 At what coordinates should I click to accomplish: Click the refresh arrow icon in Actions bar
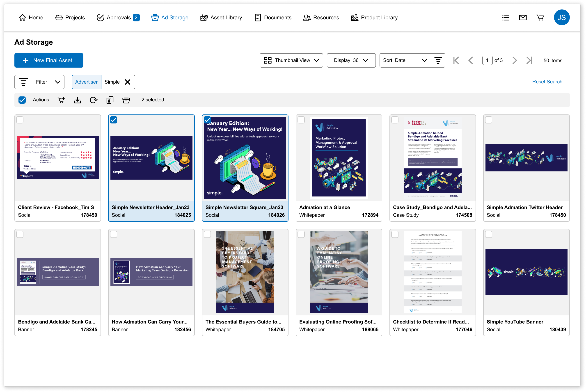pyautogui.click(x=94, y=100)
